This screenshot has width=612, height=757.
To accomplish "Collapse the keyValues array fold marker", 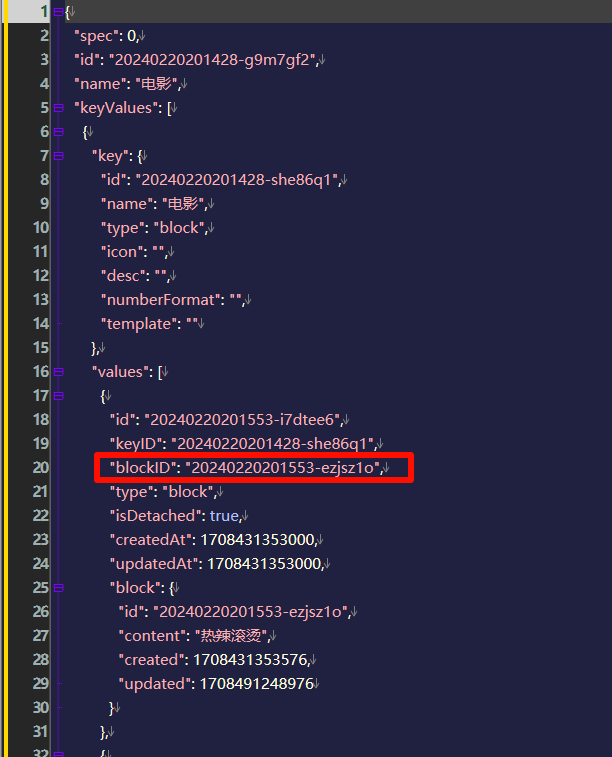I will tap(58, 108).
